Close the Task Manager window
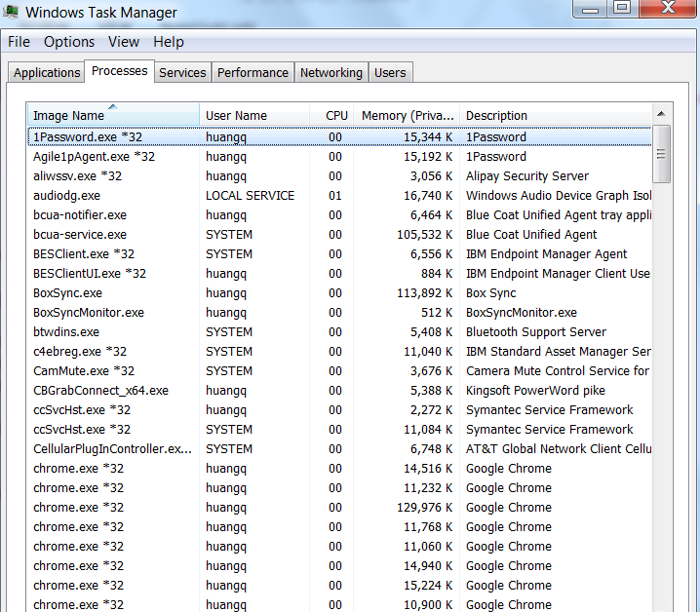 (668, 8)
